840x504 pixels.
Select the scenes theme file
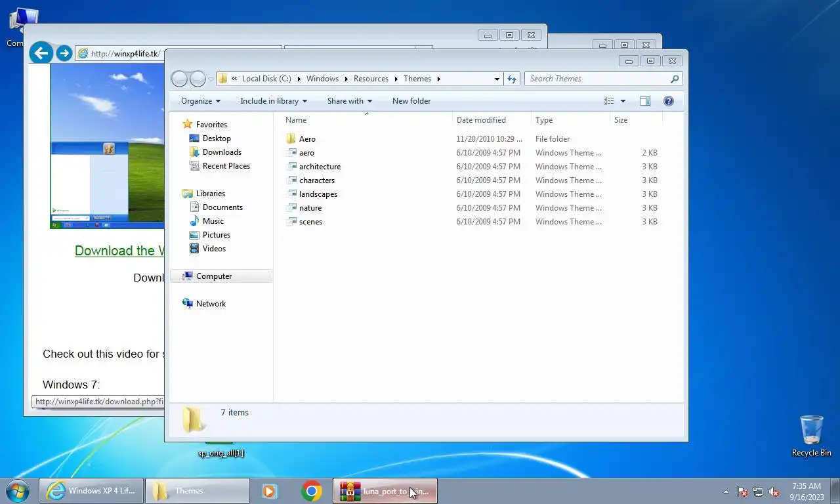pyautogui.click(x=310, y=222)
